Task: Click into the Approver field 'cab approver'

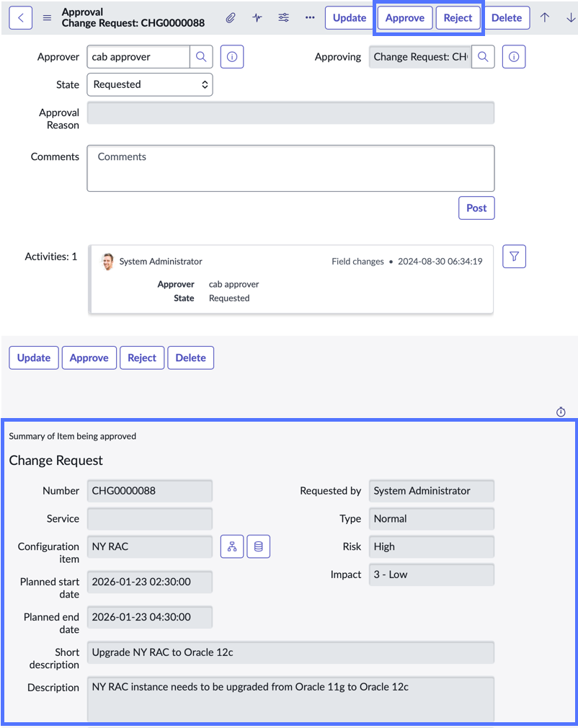Action: point(138,57)
